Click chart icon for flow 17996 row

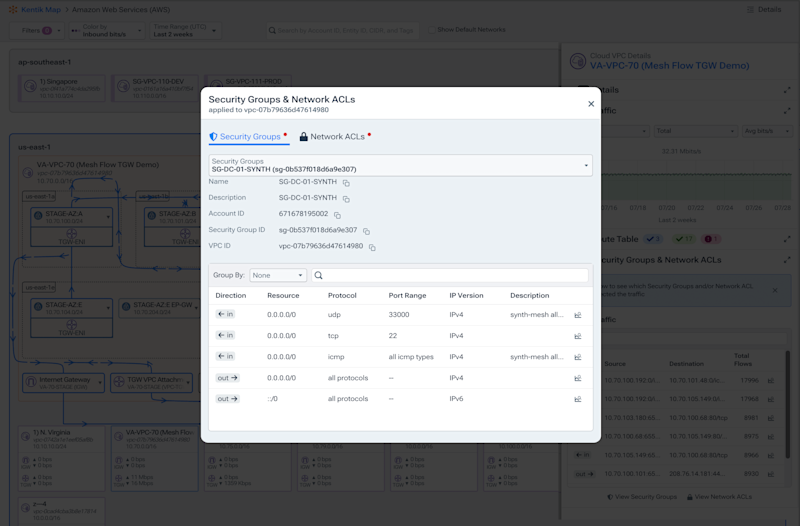(770, 381)
